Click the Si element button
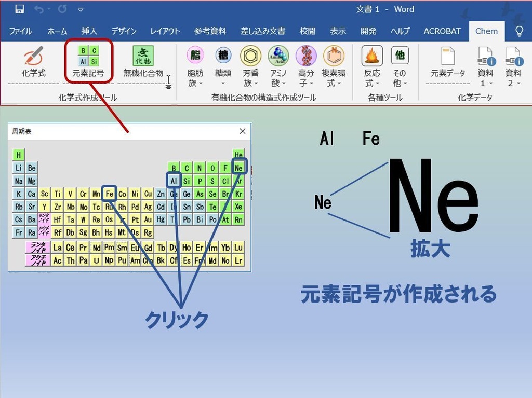 click(187, 181)
